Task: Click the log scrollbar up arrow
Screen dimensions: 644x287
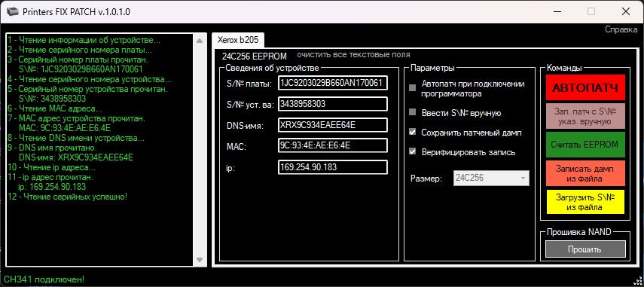Action: tap(200, 40)
